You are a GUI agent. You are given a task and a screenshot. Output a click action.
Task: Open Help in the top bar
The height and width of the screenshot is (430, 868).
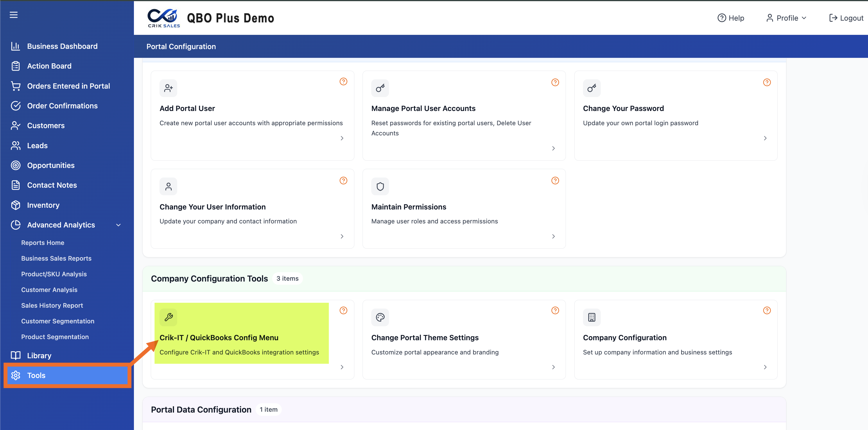click(731, 18)
